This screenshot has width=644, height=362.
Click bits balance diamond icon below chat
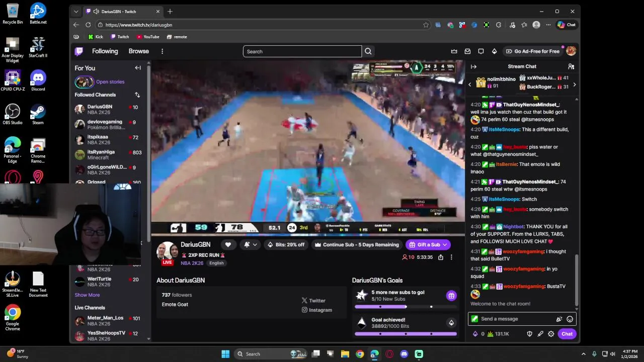pos(475,334)
